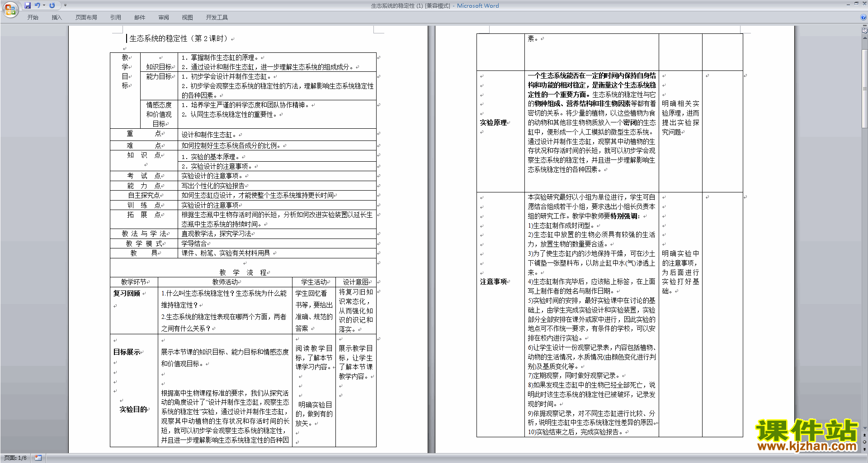Click the bold label 实验目的
868x463 pixels.
point(133,409)
